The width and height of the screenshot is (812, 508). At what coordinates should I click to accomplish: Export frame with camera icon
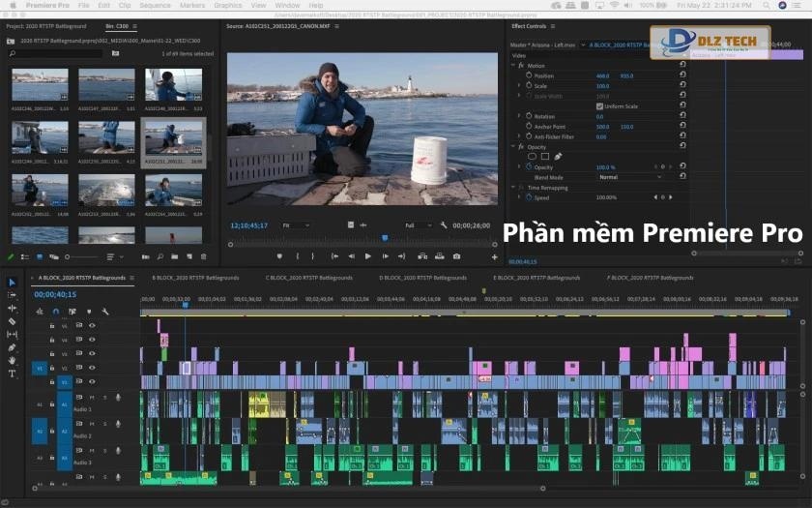click(456, 256)
